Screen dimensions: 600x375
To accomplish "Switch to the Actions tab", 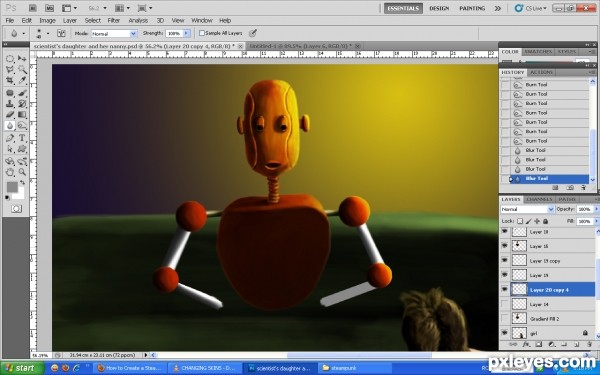I will click(541, 72).
